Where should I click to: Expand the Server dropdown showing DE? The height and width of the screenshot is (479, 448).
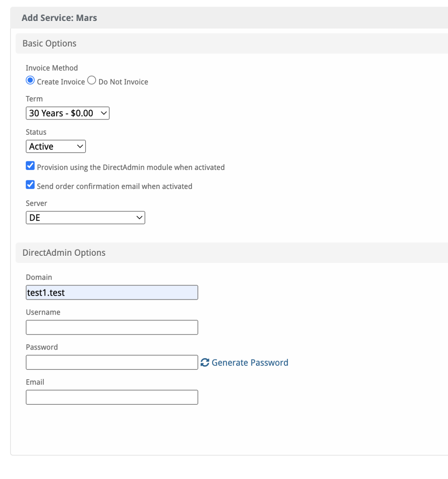(86, 218)
